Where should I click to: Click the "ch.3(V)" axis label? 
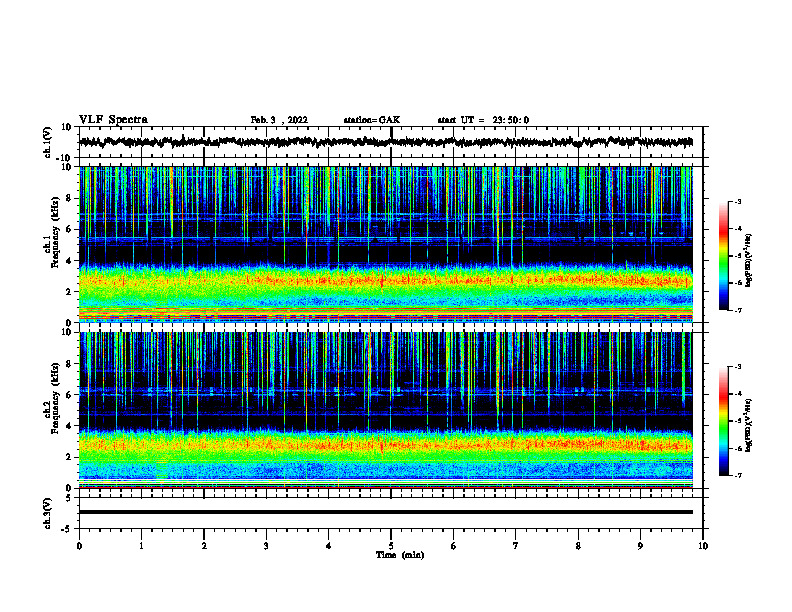click(x=48, y=514)
